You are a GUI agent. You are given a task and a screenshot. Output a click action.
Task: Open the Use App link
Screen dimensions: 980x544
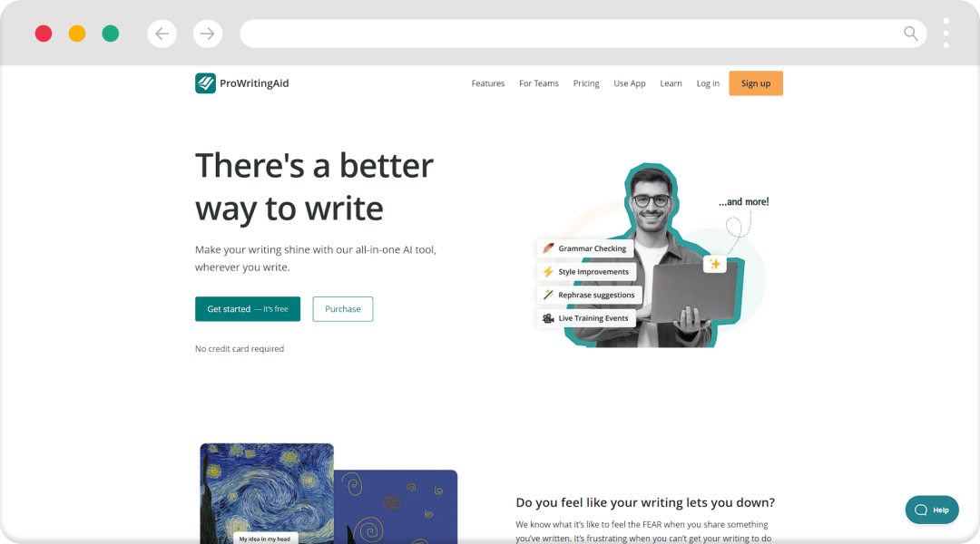click(x=630, y=83)
